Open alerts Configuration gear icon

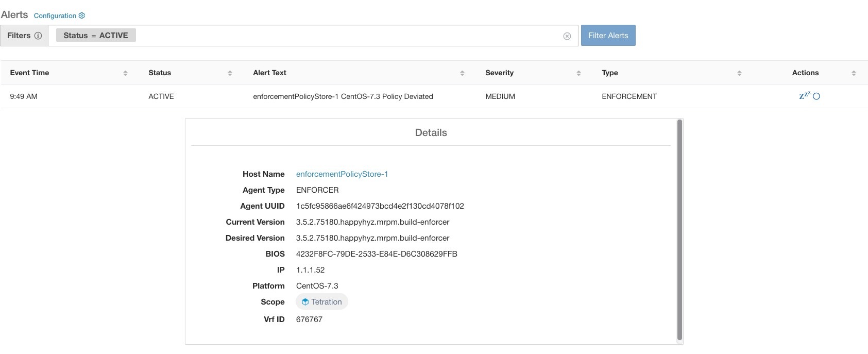tap(81, 15)
